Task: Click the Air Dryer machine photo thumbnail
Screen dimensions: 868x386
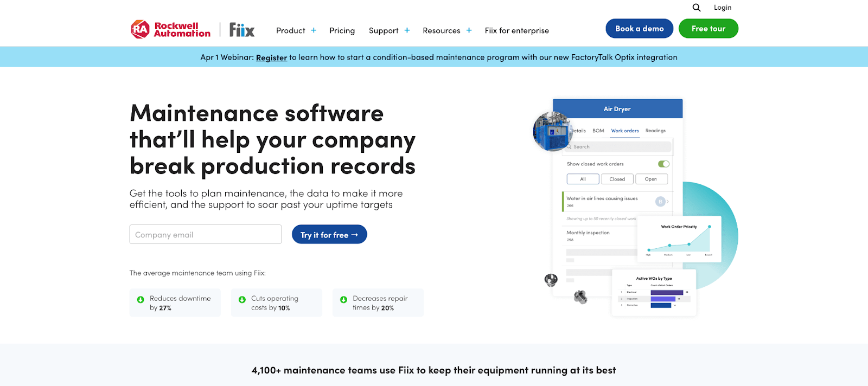Action: coord(552,131)
